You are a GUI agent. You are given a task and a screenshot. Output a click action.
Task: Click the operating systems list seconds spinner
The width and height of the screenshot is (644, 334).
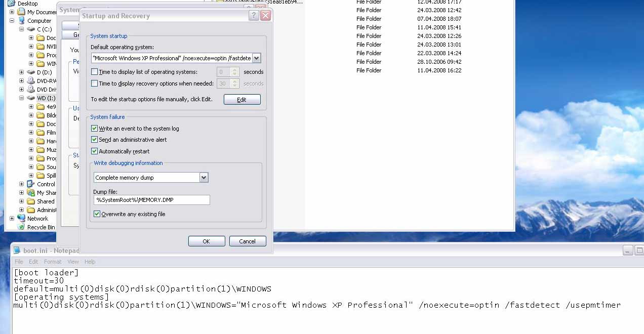coord(234,72)
